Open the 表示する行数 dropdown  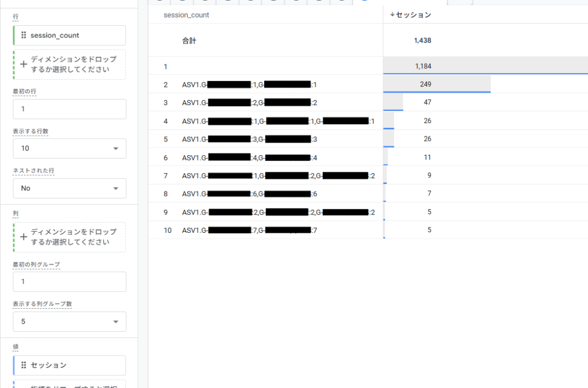pos(69,148)
